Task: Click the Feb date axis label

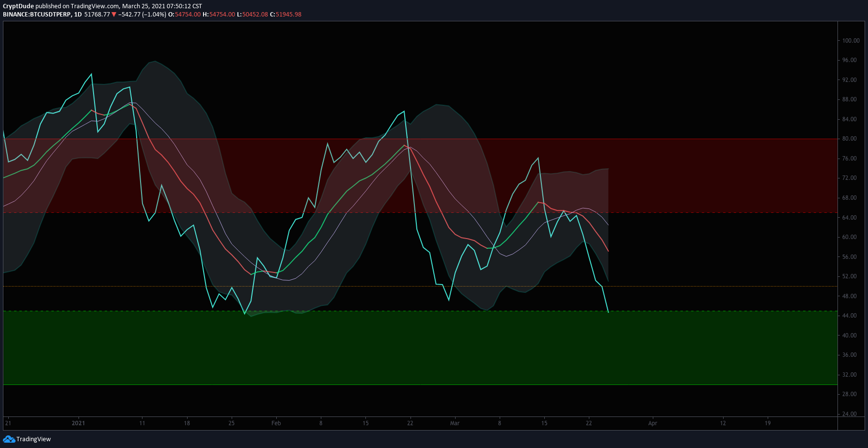Action: click(x=276, y=423)
